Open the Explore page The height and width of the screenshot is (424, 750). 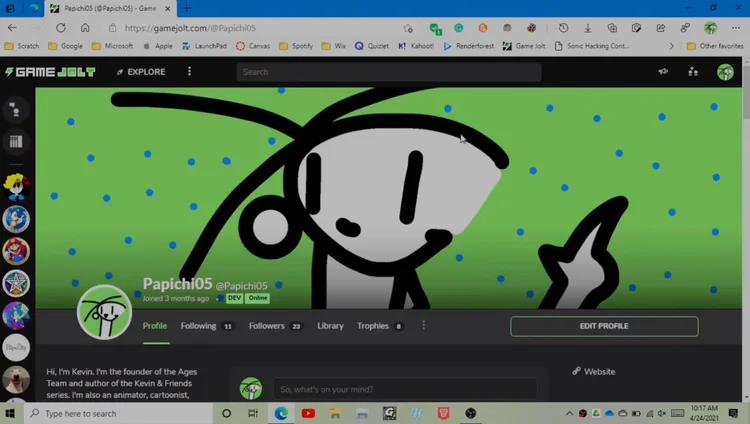[141, 72]
